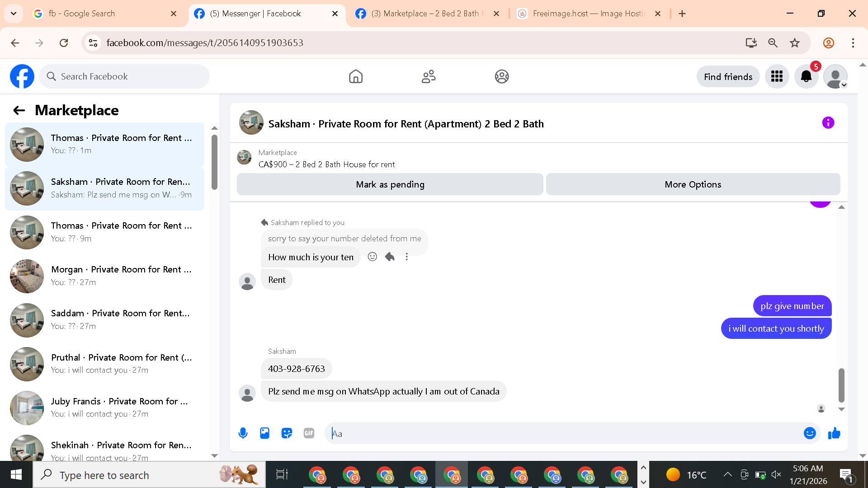Click Find friends button
The width and height of the screenshot is (868, 488).
728,76
